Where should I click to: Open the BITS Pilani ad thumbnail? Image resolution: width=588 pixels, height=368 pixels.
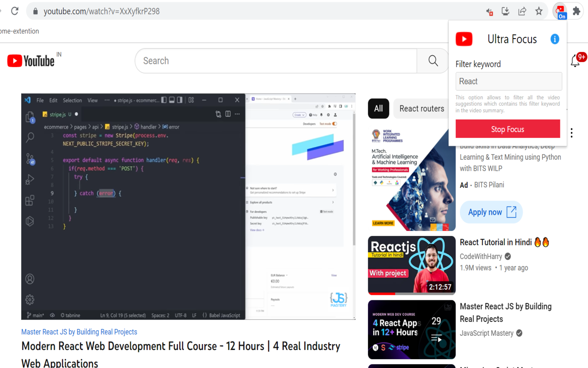(x=412, y=179)
